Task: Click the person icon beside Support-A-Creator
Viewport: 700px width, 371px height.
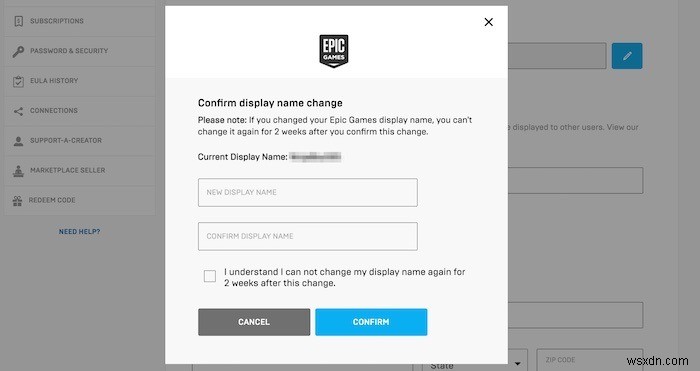Action: (18, 141)
